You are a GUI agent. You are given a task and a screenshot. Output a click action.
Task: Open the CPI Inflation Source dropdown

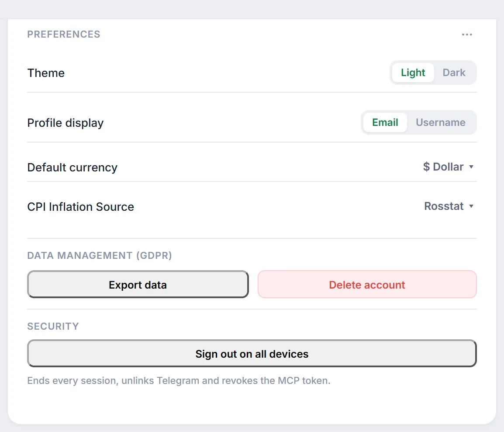pos(449,206)
